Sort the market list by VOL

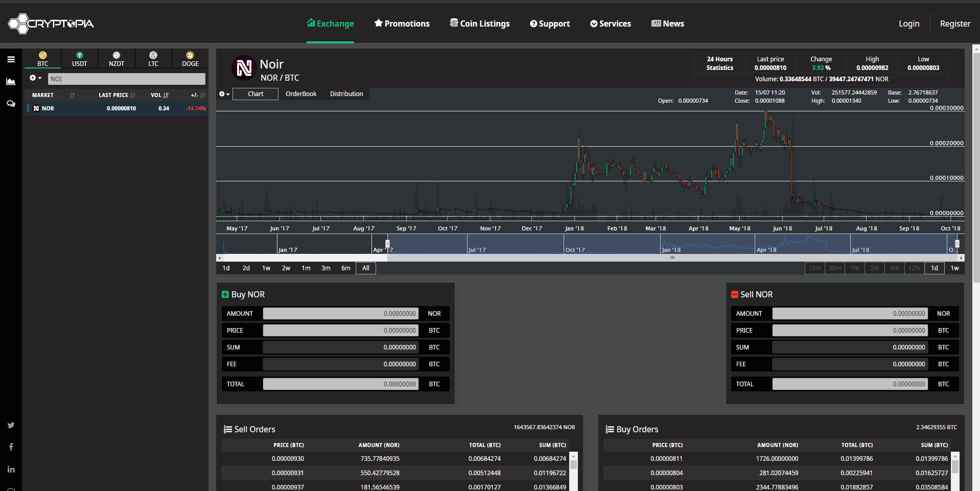(x=159, y=95)
